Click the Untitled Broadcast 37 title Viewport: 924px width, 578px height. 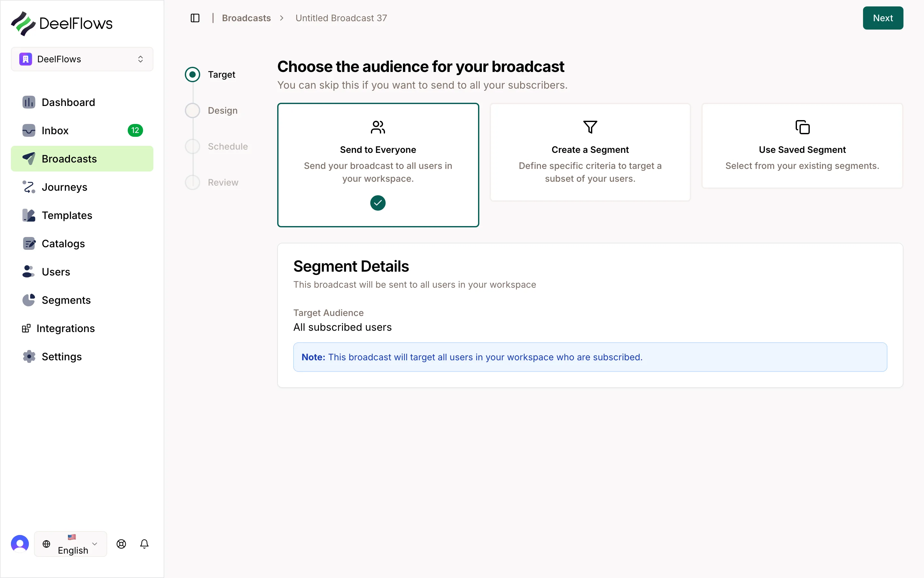pos(341,18)
